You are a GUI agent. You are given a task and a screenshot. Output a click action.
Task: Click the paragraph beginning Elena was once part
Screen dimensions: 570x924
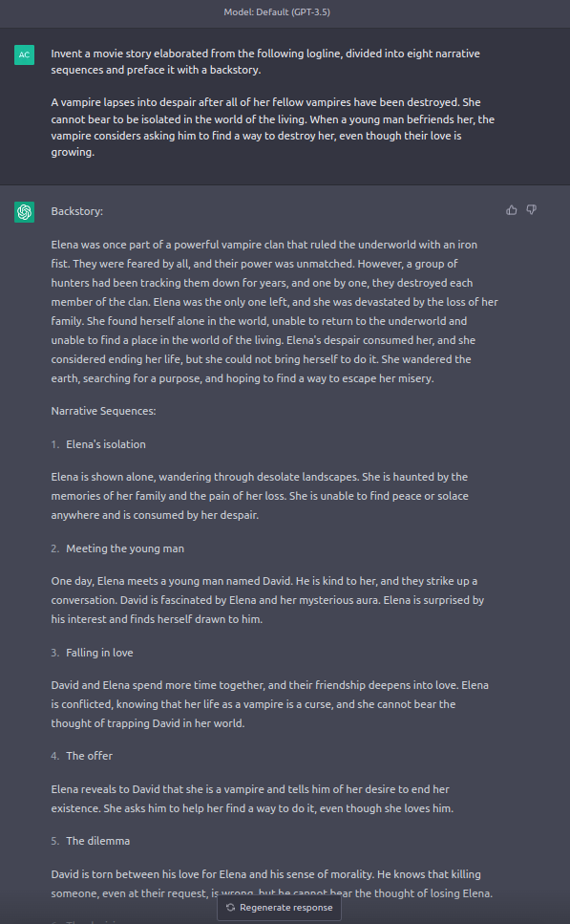pos(274,312)
